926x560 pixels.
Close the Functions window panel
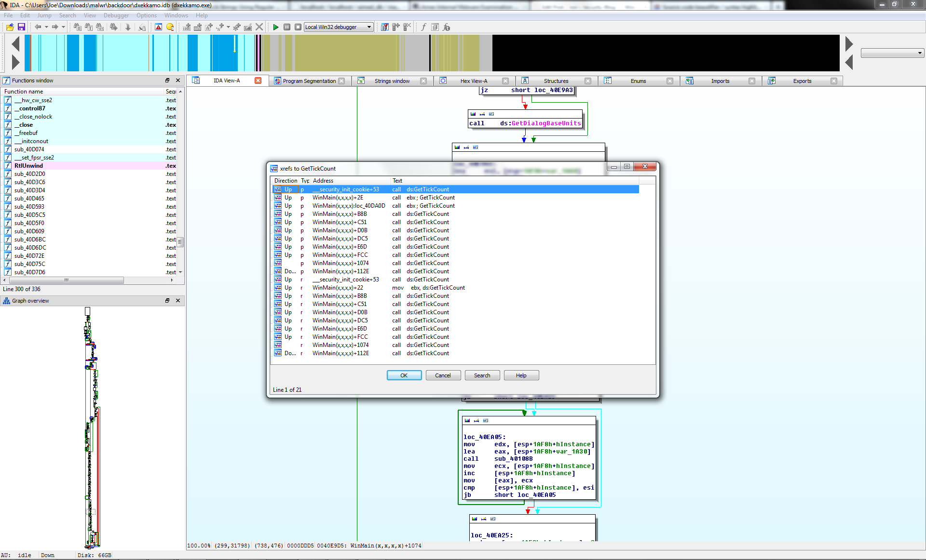coord(178,80)
